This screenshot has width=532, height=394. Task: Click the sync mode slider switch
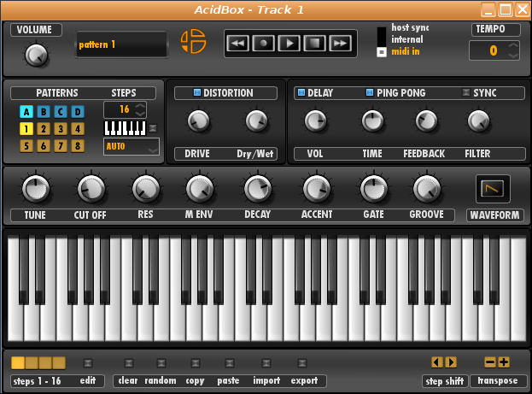point(382,41)
